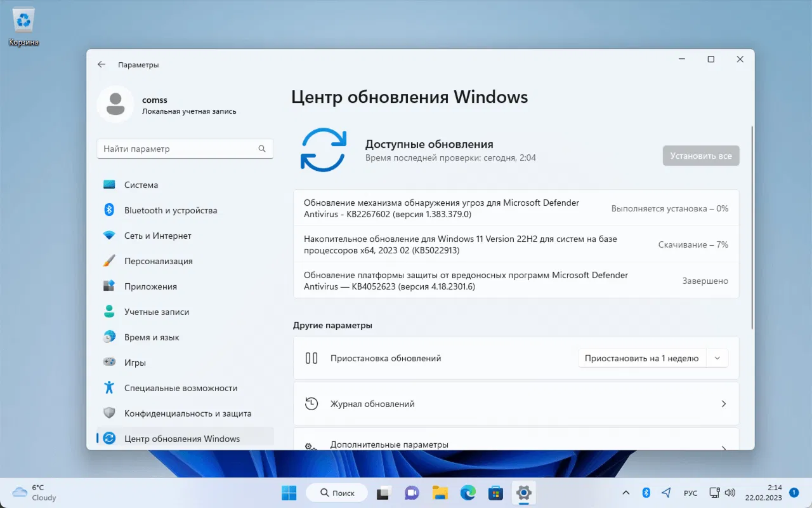The width and height of the screenshot is (812, 508).
Task: Click the pause icon beside Приостановка обновлений
Action: (311, 358)
